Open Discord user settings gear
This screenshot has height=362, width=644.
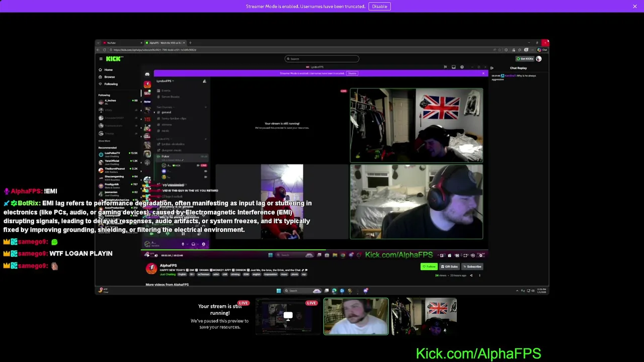(x=203, y=244)
